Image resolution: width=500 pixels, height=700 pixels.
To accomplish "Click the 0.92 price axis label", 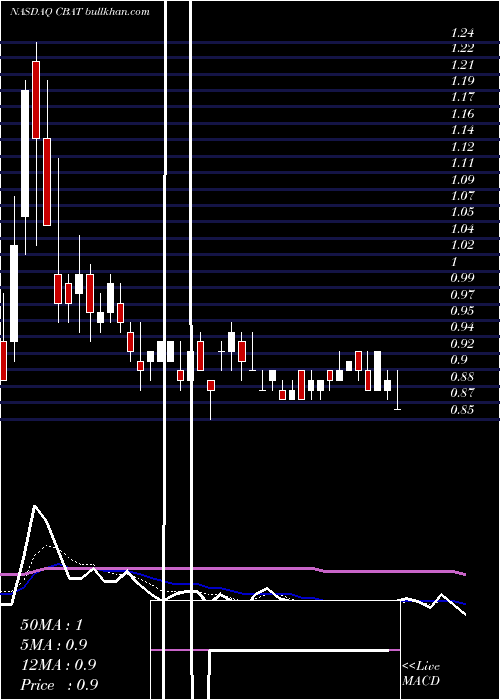I will [x=462, y=344].
